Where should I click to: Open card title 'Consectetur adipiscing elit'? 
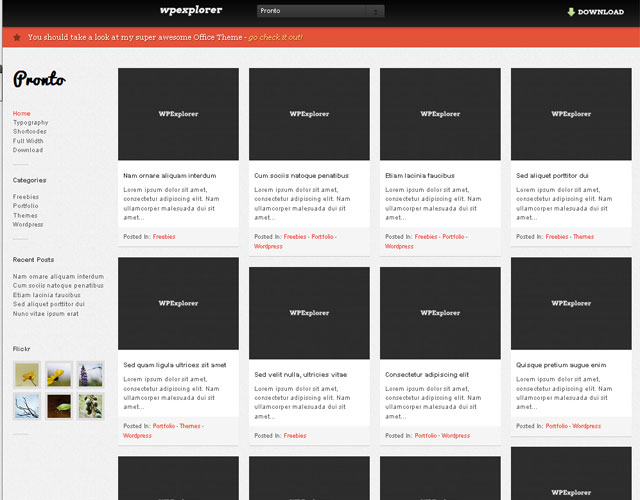click(x=427, y=374)
